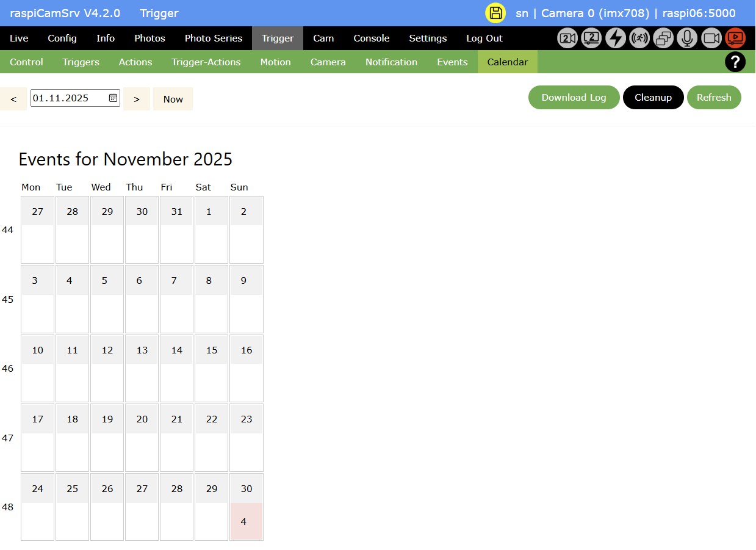Viewport: 756px width, 550px height.
Task: Open the Settings menu item
Action: (x=427, y=38)
